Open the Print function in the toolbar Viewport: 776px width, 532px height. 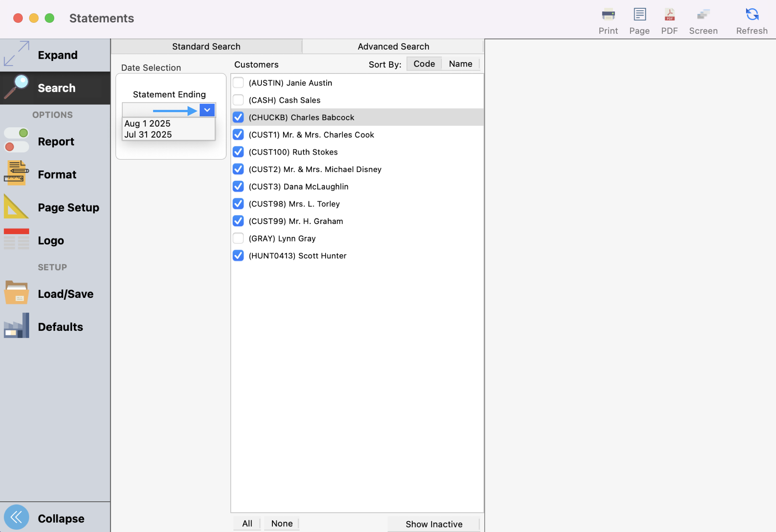pos(607,18)
